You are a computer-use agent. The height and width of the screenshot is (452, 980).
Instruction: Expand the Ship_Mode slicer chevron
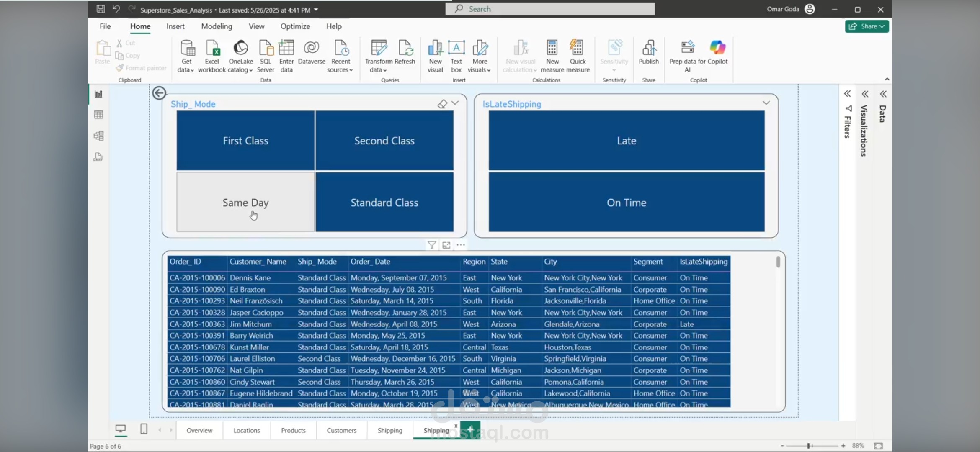(455, 103)
